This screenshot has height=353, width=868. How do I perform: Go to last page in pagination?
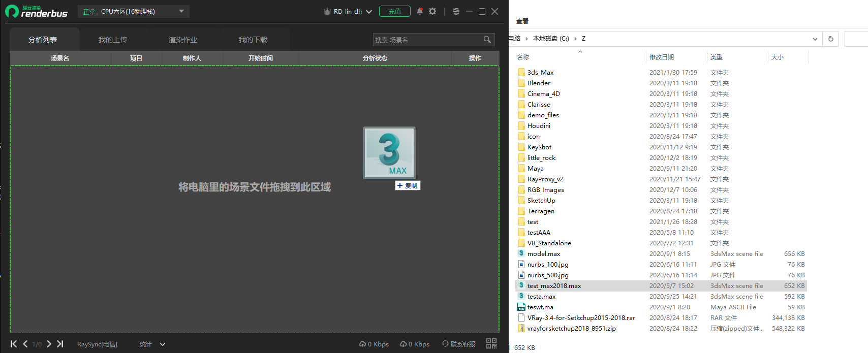60,344
